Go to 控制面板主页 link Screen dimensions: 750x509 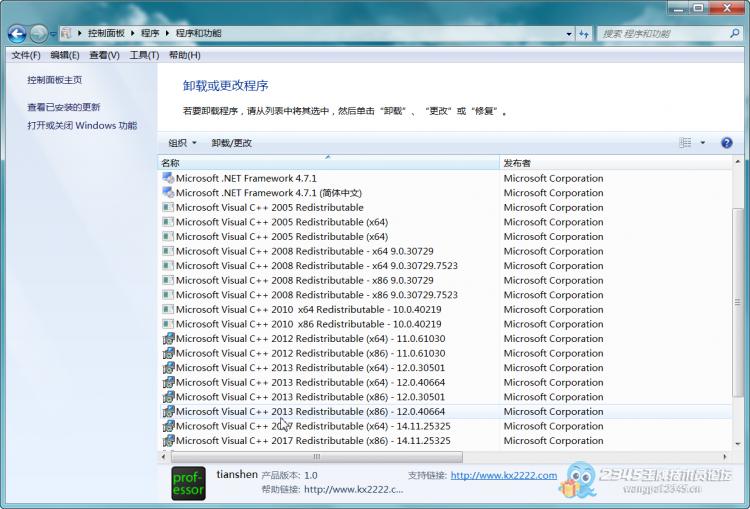click(x=55, y=80)
